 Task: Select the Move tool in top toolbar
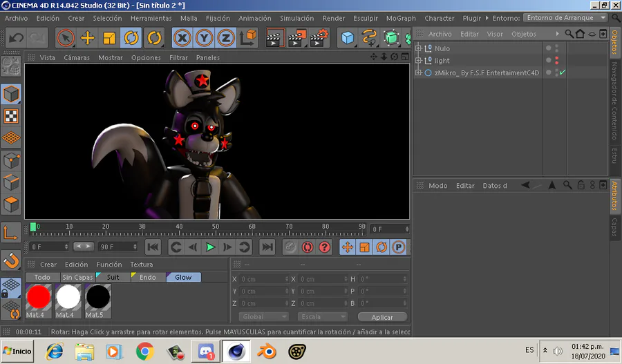pos(87,38)
